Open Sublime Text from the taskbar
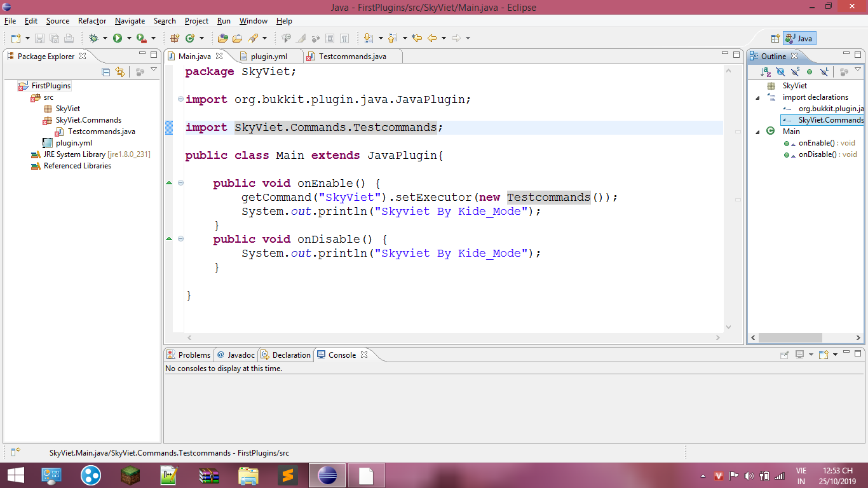 point(287,475)
